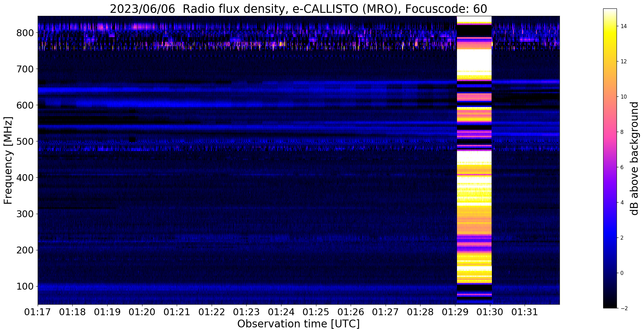The height and width of the screenshot is (333, 644).
Task: Click the 300 MHz frequency label
Action: click(x=25, y=214)
